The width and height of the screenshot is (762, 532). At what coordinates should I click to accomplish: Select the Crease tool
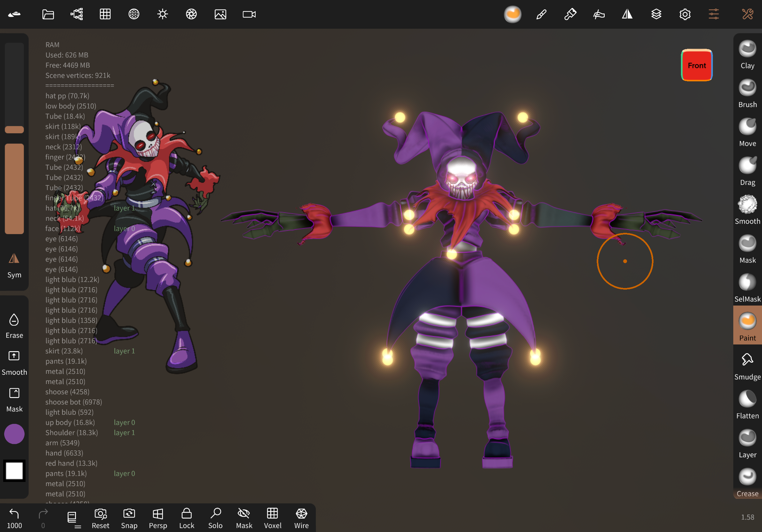click(747, 482)
